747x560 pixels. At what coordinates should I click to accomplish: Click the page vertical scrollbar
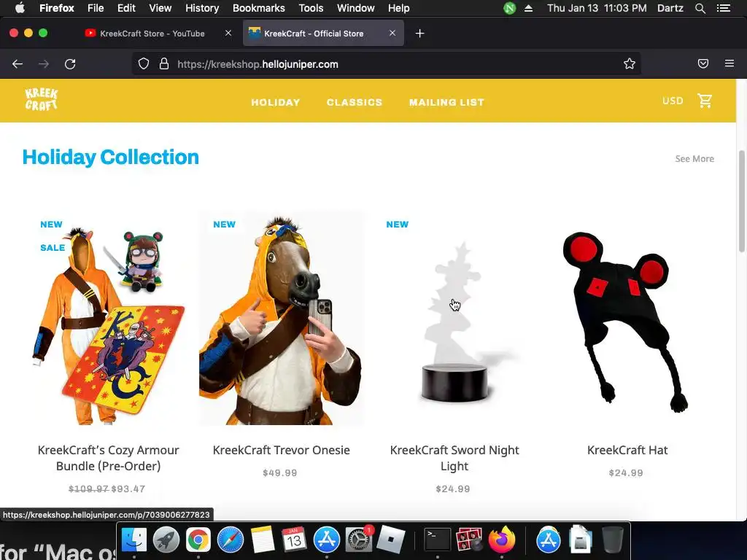(741, 201)
